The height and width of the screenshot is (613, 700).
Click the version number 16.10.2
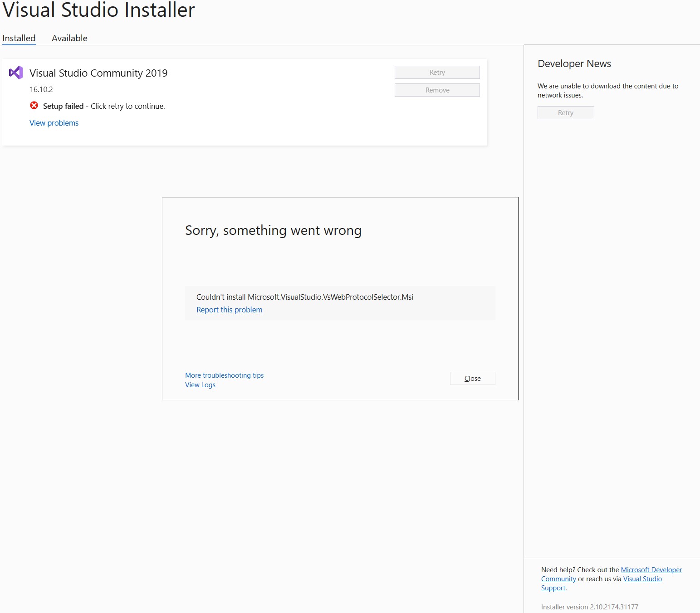click(41, 89)
